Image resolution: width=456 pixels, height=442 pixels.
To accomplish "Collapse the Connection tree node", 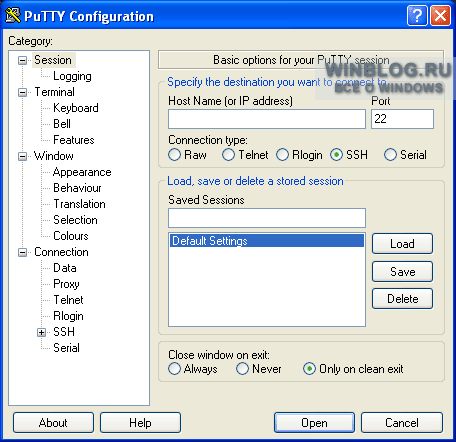I will coord(22,252).
